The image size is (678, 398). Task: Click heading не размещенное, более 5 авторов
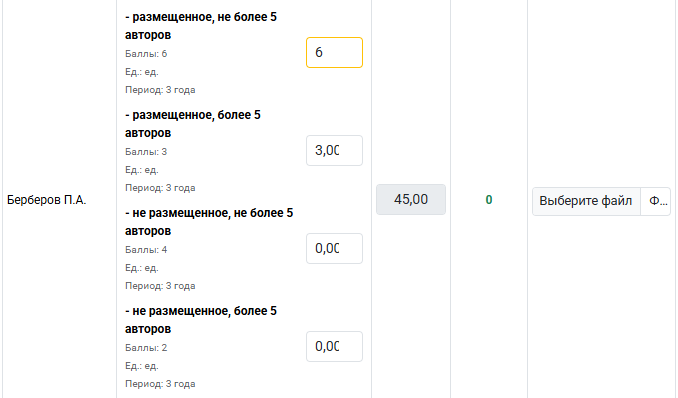[x=201, y=320]
